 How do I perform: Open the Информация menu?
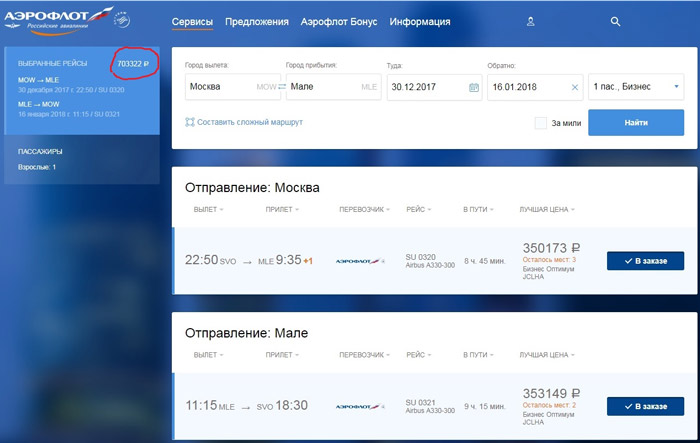coord(420,22)
